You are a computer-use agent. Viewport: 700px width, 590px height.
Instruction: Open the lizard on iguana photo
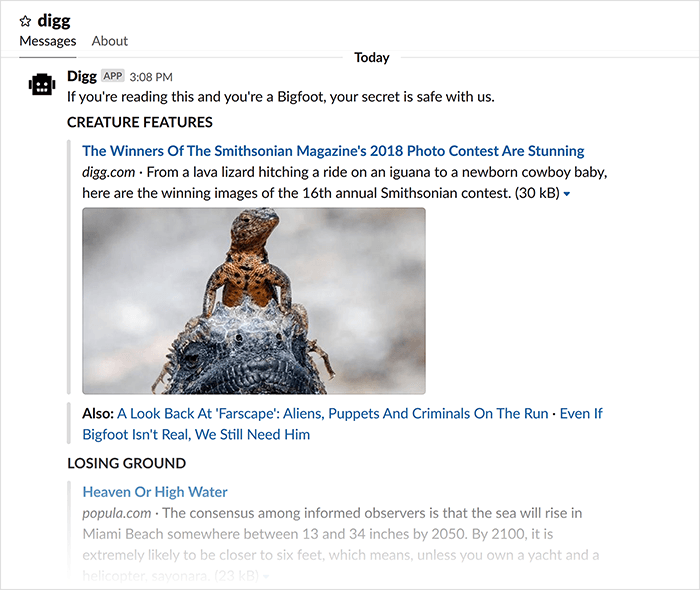pos(254,300)
